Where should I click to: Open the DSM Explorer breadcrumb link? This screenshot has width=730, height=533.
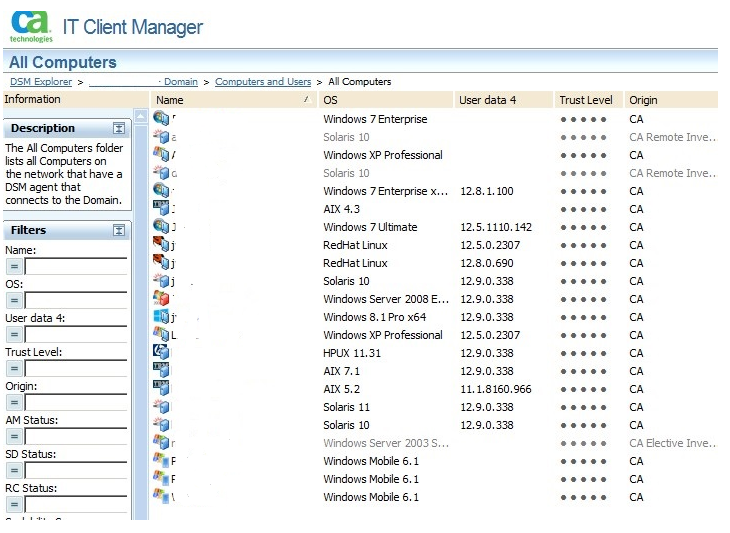point(41,82)
